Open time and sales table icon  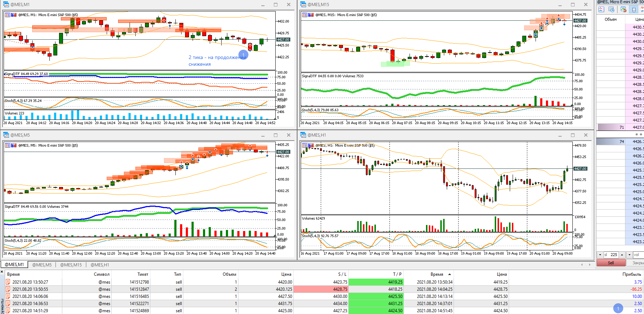tap(611, 10)
